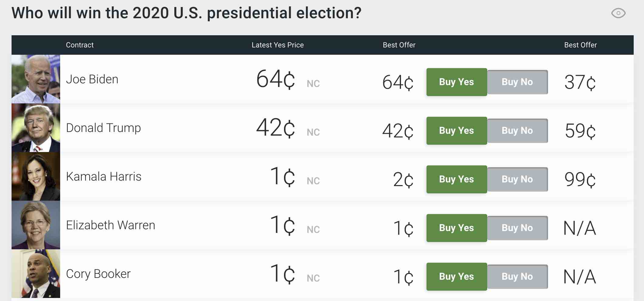Buy Yes for Elizabeth Warren

(457, 228)
